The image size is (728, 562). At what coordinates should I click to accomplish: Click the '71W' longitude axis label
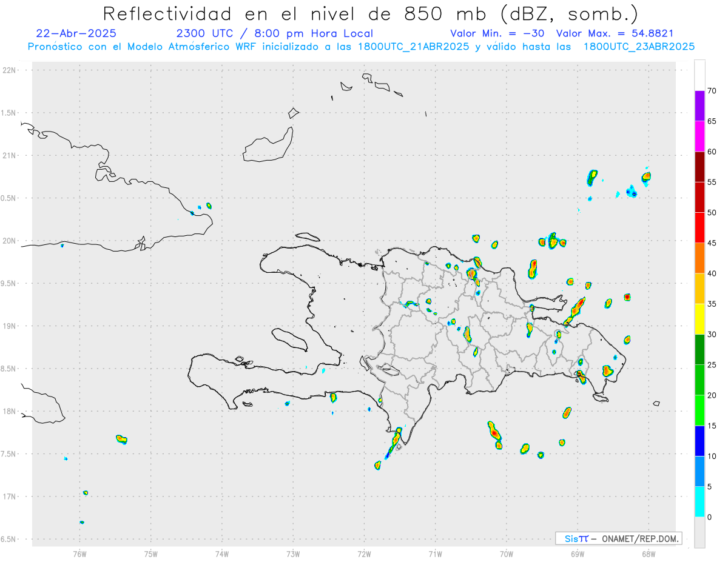[435, 553]
